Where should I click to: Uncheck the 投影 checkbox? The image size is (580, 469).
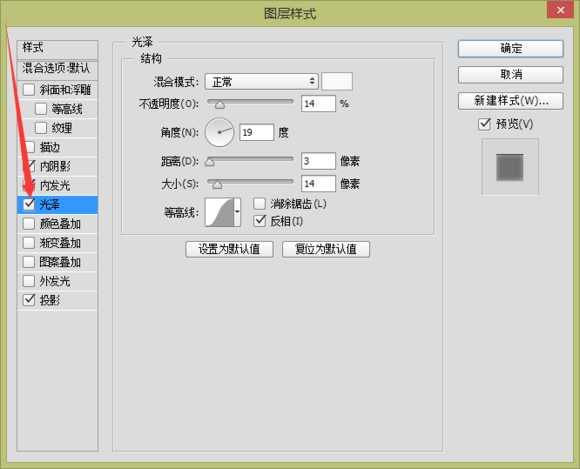[x=29, y=300]
